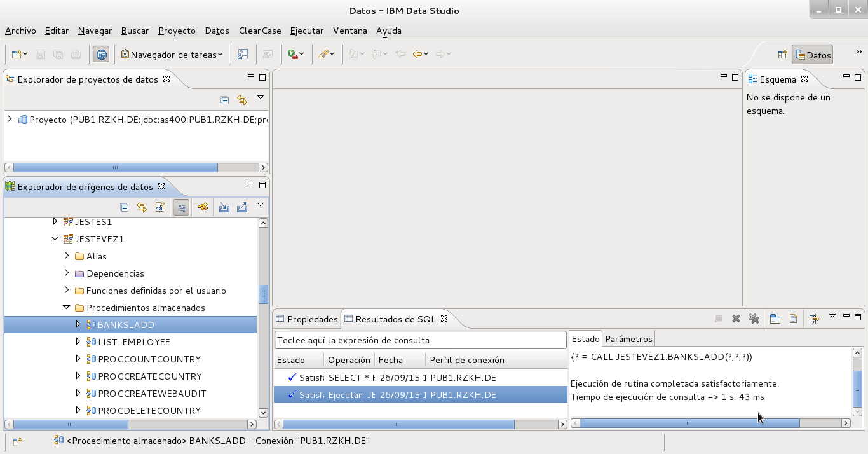Click the properties sheet icon beside Navegador de tareas
The height and width of the screenshot is (454, 868).
click(243, 55)
